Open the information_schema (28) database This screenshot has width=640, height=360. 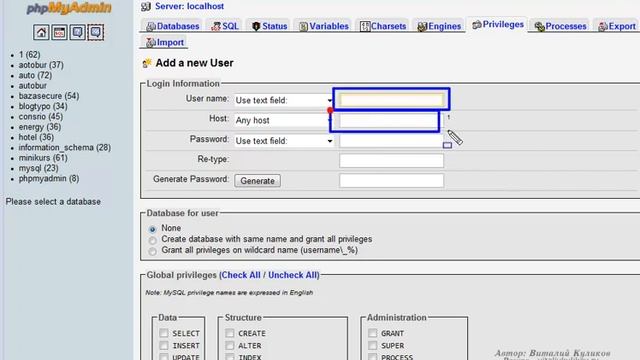pos(64,147)
